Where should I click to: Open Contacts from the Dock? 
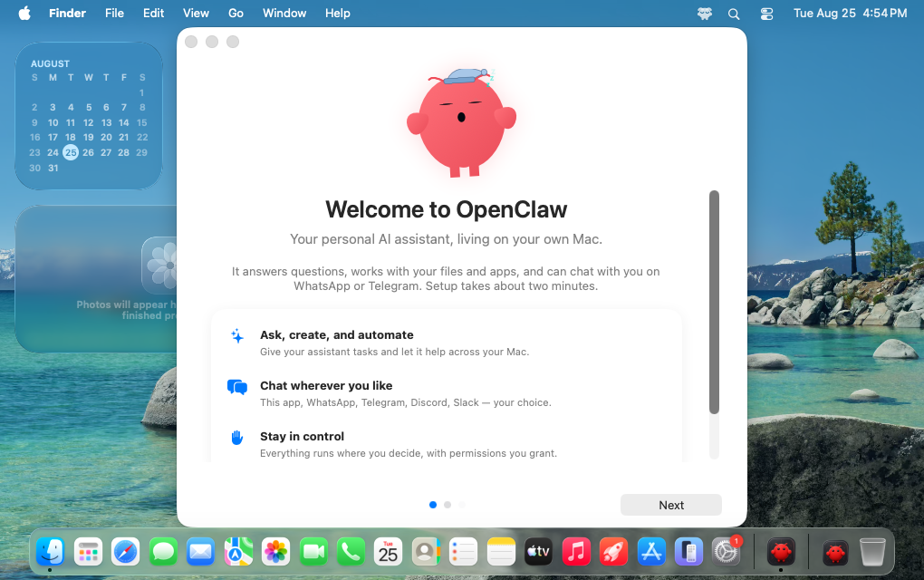pyautogui.click(x=426, y=552)
